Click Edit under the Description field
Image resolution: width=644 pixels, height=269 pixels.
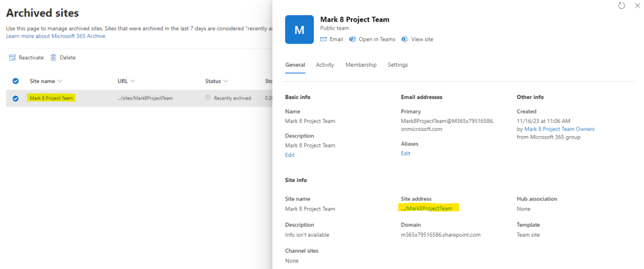(289, 155)
